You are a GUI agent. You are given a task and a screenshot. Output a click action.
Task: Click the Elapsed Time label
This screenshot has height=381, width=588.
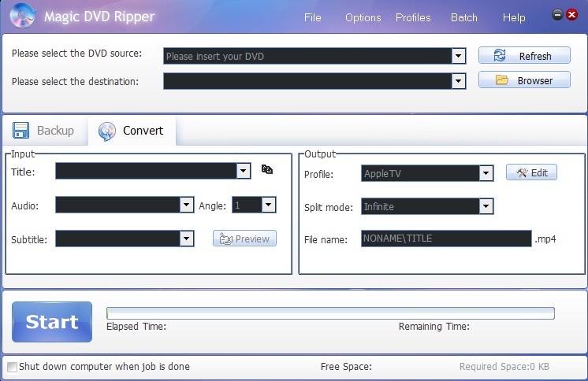[x=136, y=327]
